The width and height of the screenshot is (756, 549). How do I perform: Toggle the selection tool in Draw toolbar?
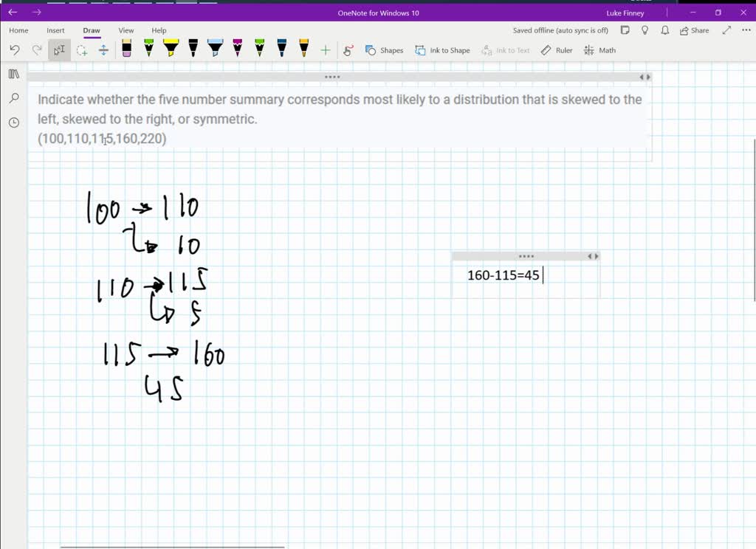pos(58,49)
